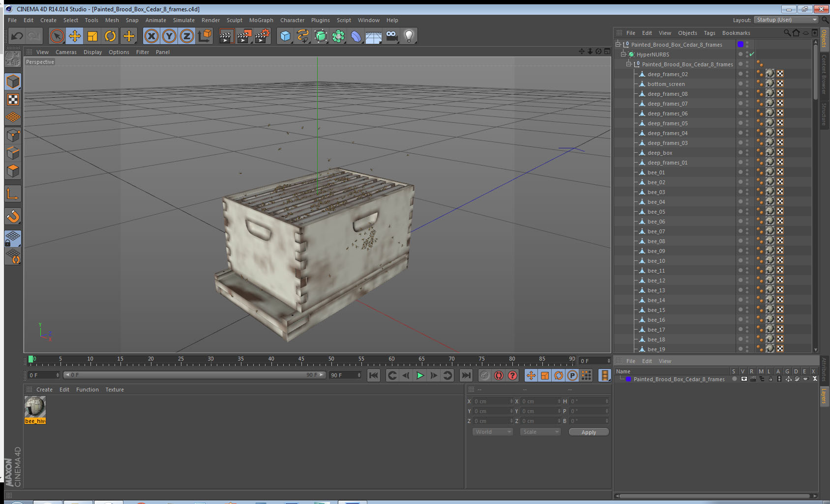This screenshot has width=830, height=504.
Task: Click Record Active Objects button
Action: click(x=485, y=375)
